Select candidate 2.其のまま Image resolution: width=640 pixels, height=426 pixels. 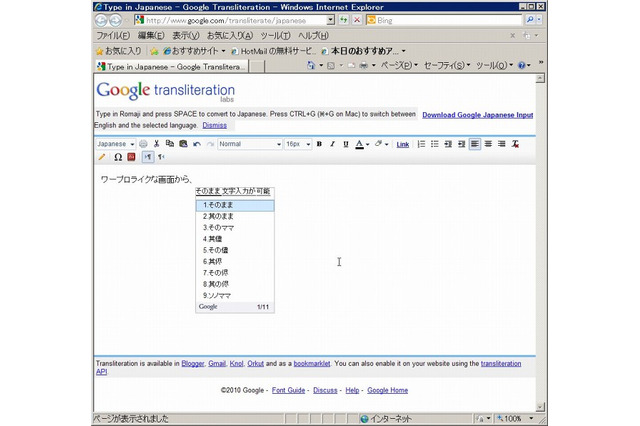pos(235,216)
